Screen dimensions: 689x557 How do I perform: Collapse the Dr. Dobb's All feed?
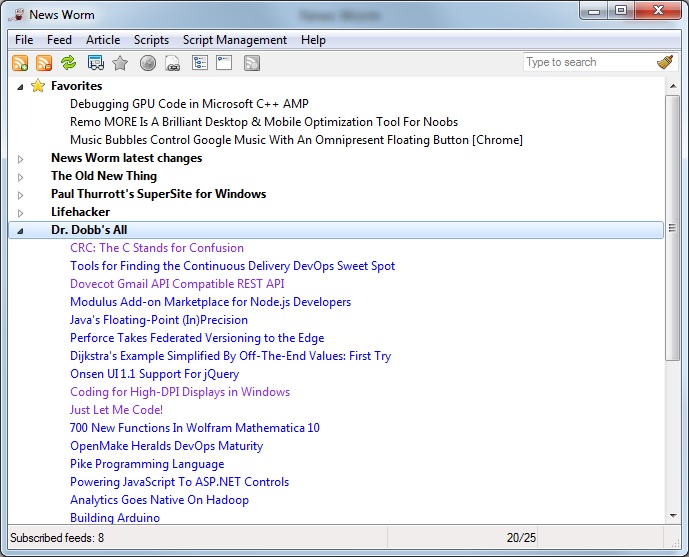[x=21, y=231]
